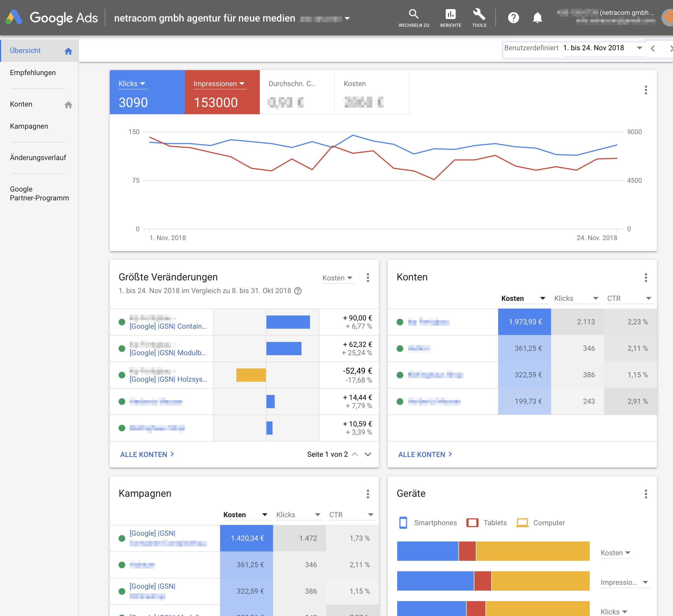
Task: Open the Kampagnen card three-dot menu
Action: 368,494
